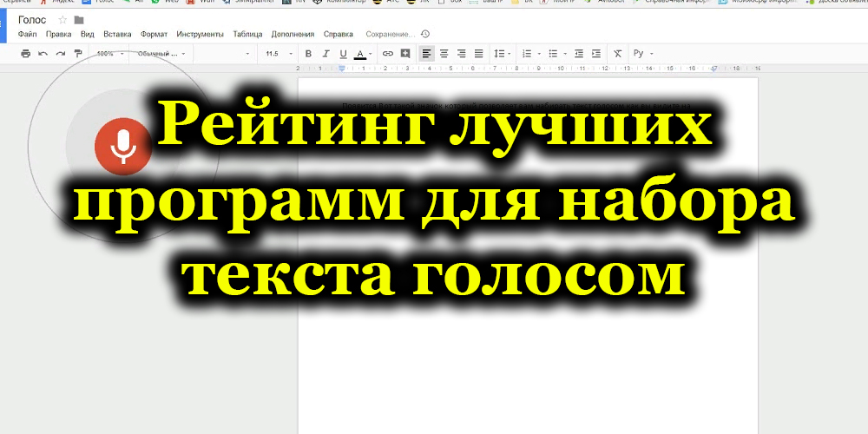
Task: Insert a link using the toolbar icon
Action: 388,54
